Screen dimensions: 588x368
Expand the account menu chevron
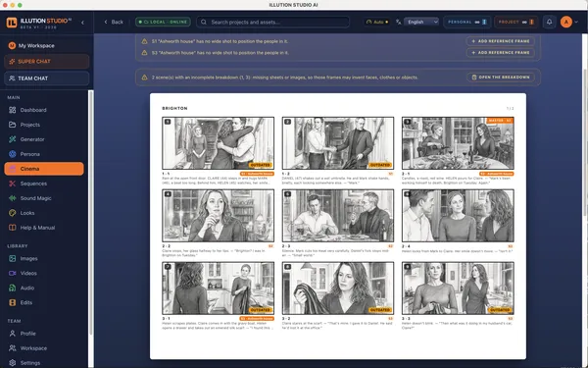(576, 23)
